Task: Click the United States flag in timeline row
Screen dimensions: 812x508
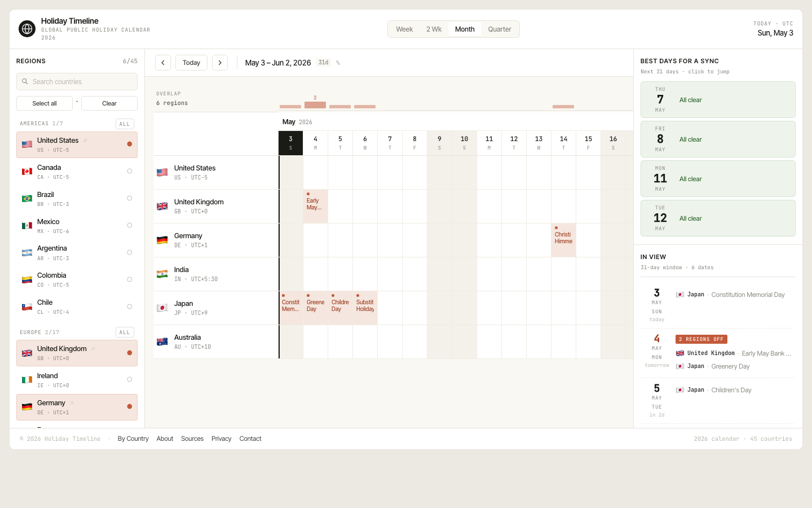Action: coord(162,172)
